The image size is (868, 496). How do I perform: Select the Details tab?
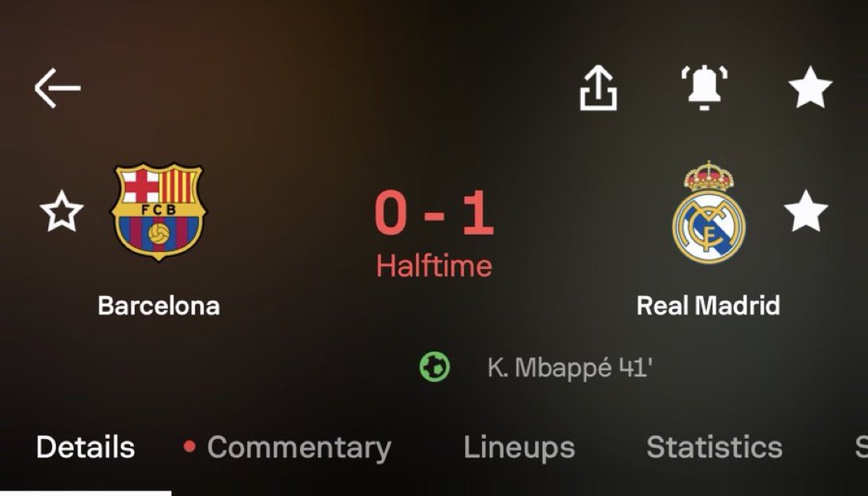pyautogui.click(x=85, y=447)
